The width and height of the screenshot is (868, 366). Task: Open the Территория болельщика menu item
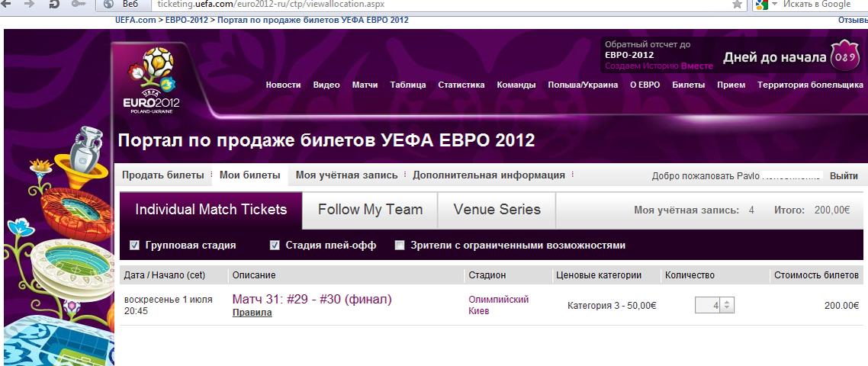pos(810,85)
